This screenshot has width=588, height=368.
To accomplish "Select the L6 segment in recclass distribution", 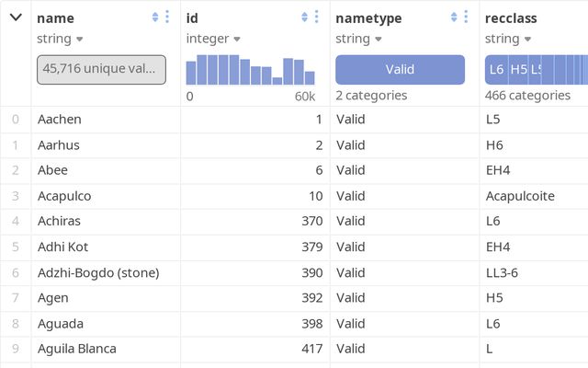I will coord(496,70).
